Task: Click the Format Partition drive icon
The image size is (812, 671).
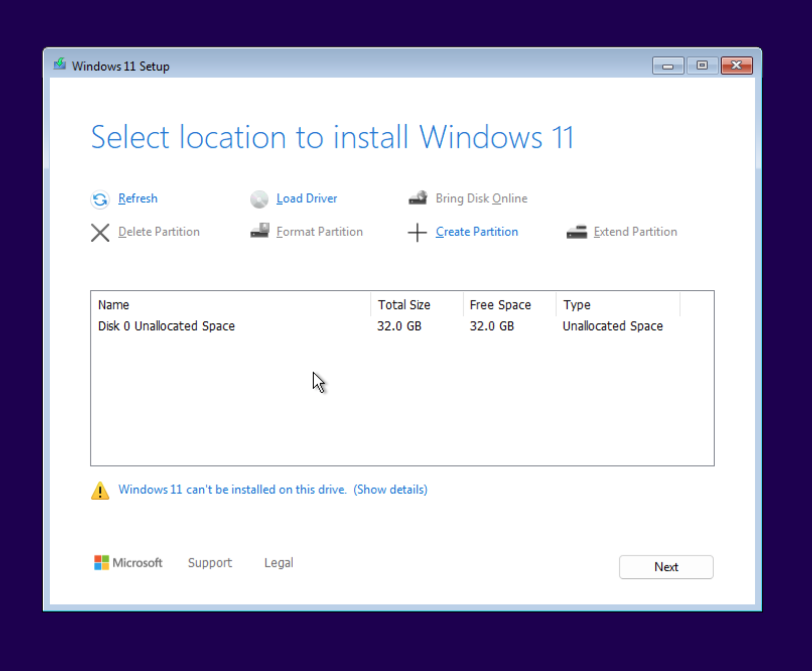Action: [260, 231]
